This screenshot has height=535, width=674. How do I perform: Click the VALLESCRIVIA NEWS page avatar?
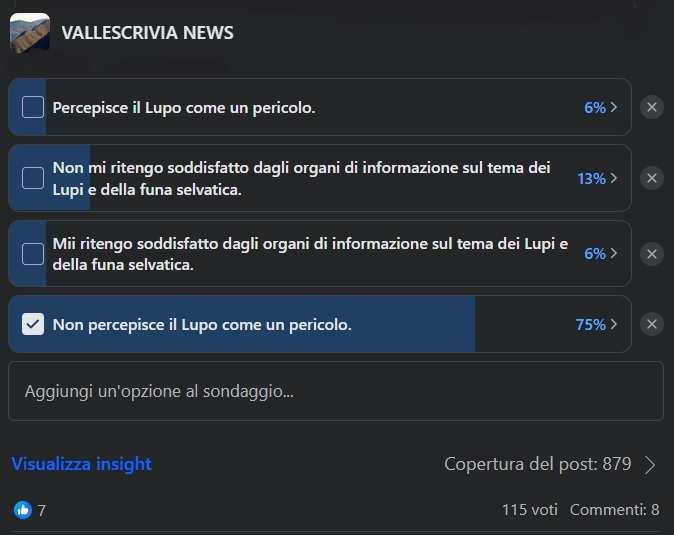click(x=30, y=33)
